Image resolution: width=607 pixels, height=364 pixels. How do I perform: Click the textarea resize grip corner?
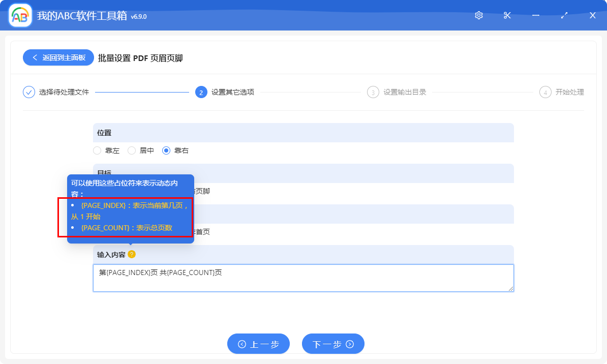pos(511,289)
